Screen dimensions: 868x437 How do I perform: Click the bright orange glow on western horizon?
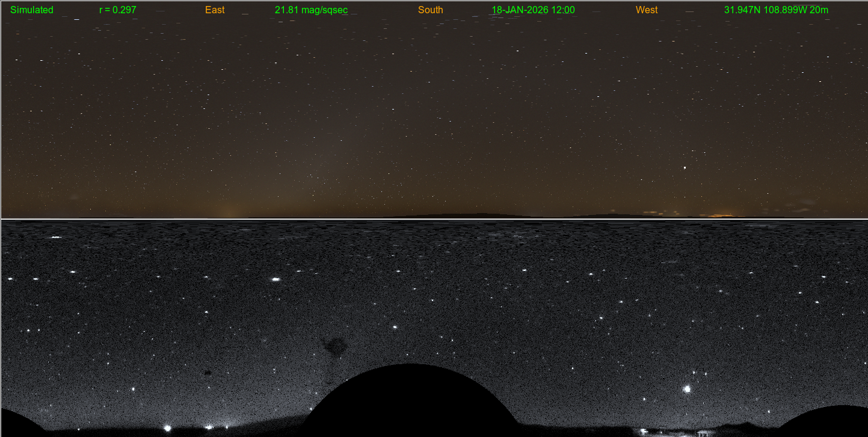point(721,214)
